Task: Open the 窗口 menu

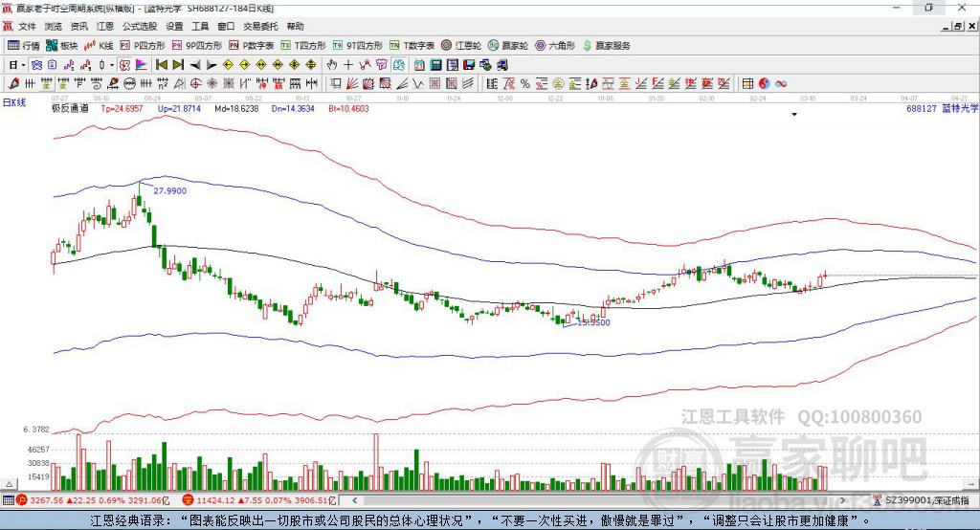Action: coord(226,26)
